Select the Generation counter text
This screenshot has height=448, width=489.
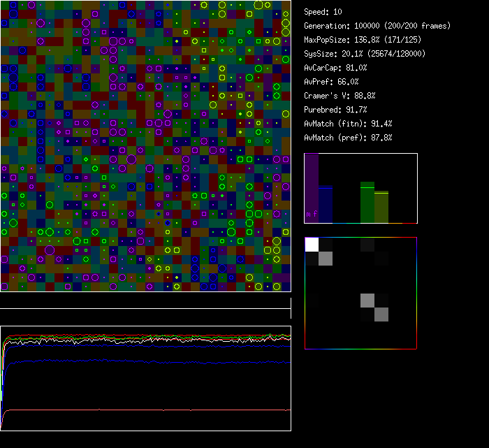coord(377,26)
